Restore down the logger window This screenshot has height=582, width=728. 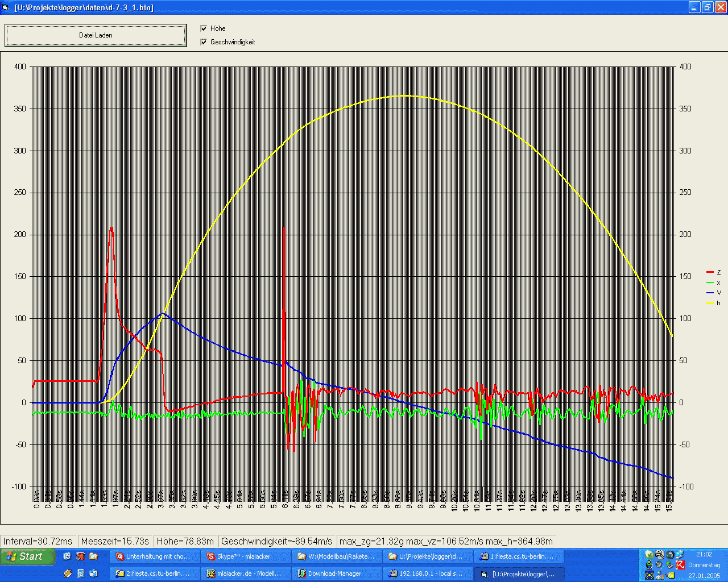[x=707, y=7]
